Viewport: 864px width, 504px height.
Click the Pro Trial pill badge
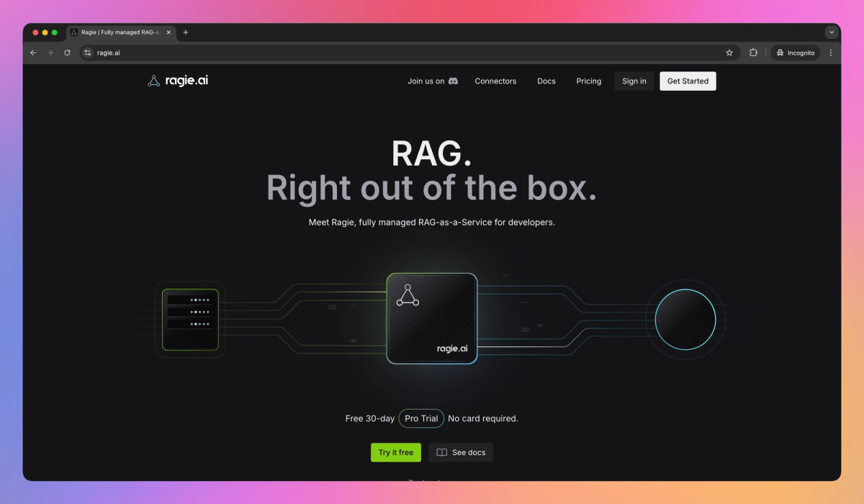pos(421,418)
